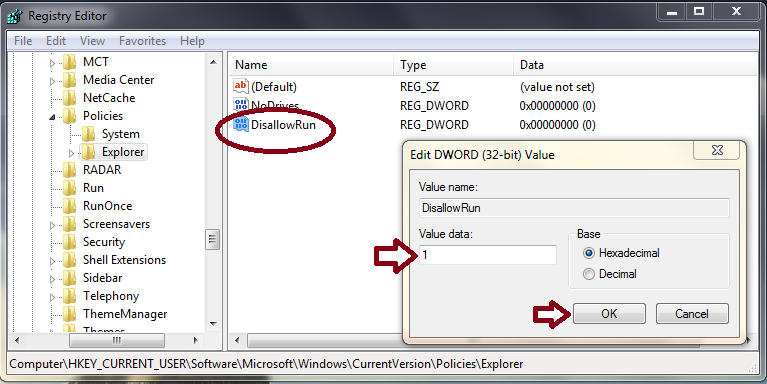Click the tree pane scroll right arrow

[x=195, y=340]
